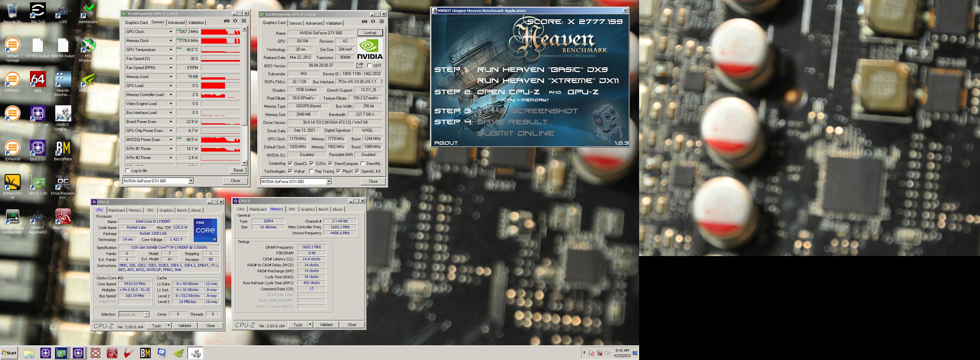Screen dimensions: 980x360
Task: Open the 3DMark03 desktop icon
Action: pyautogui.click(x=12, y=82)
